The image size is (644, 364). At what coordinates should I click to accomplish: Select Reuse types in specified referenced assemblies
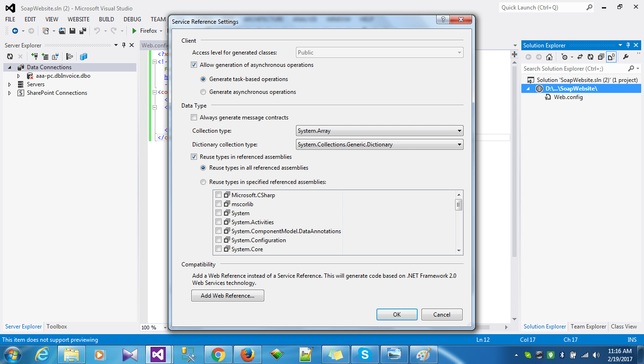tap(203, 182)
